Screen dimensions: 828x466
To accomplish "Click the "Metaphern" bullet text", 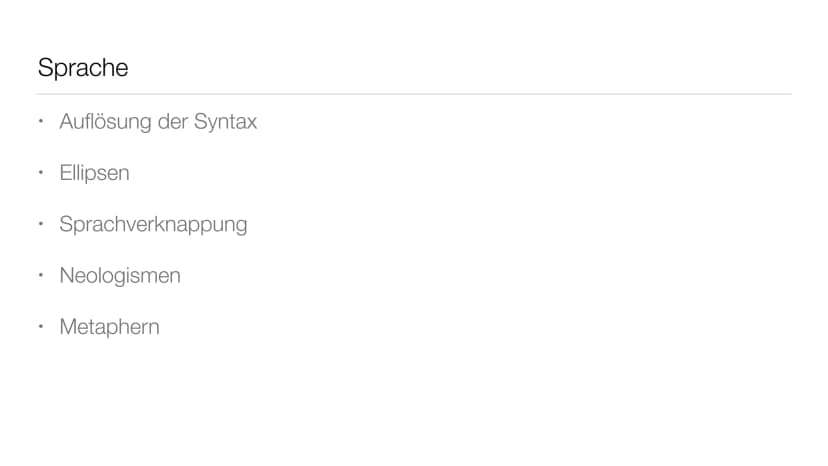I will point(109,327).
